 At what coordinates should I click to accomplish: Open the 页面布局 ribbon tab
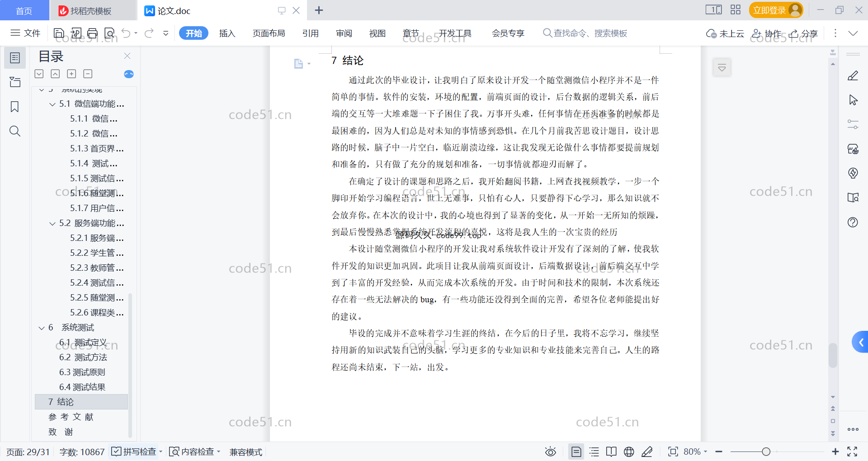coord(269,33)
